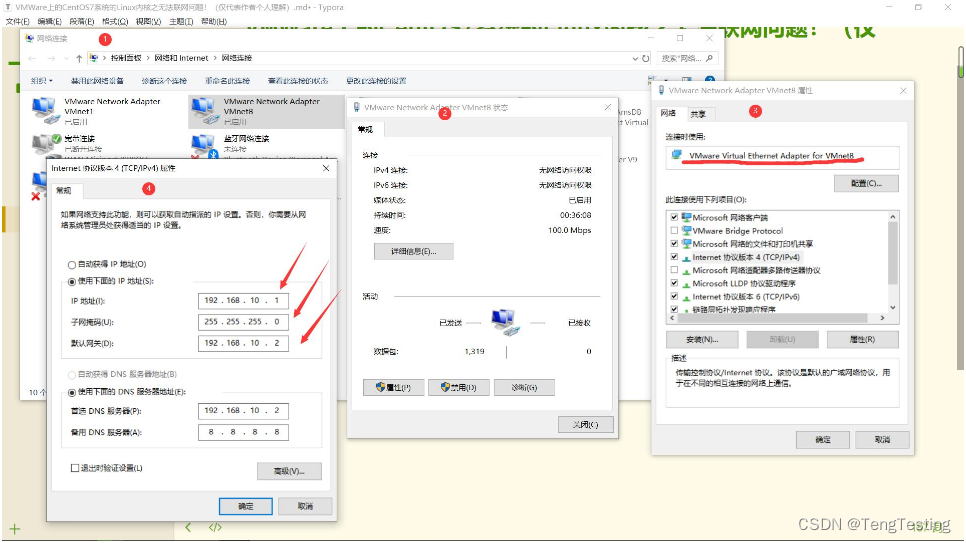Click 详细信息(E)... button in Status dialog
966x543 pixels.
click(x=413, y=251)
